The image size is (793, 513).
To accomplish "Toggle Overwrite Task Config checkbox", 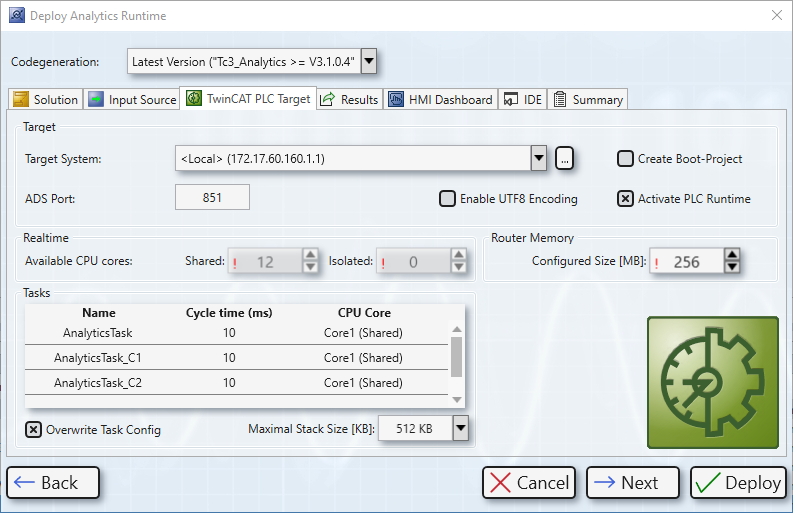I will point(33,430).
